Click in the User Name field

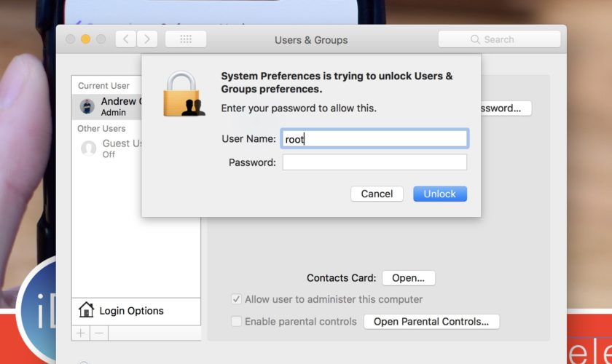[374, 139]
